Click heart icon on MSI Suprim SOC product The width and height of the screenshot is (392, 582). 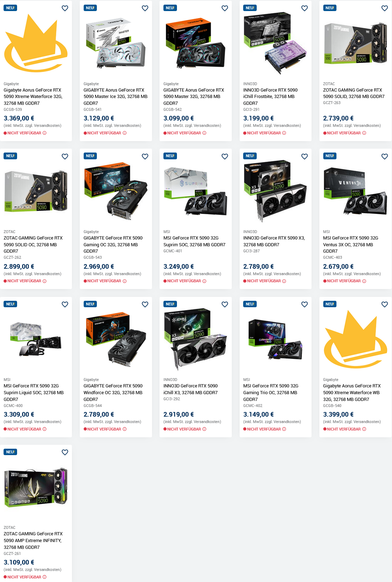[225, 156]
